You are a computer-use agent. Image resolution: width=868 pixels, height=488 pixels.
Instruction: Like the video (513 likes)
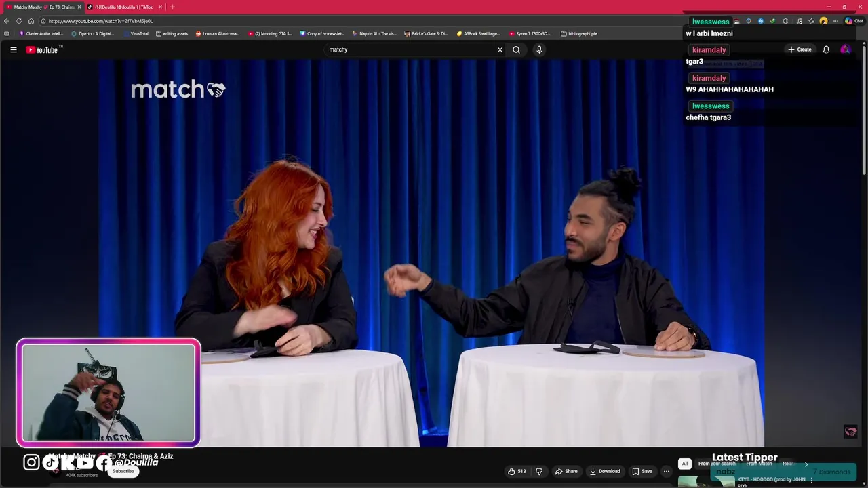[x=517, y=471]
